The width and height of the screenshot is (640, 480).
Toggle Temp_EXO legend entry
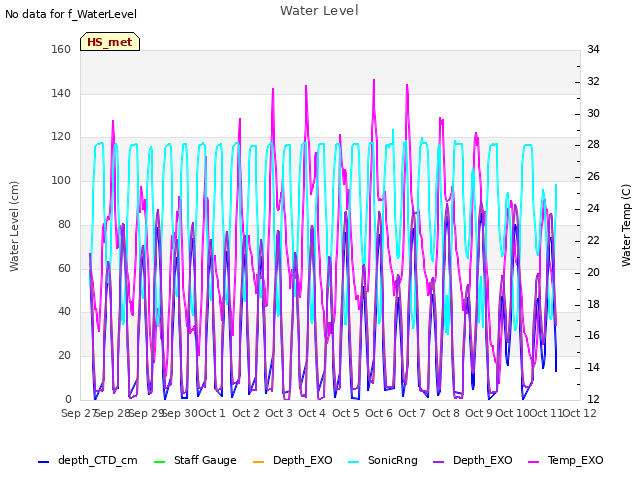click(x=566, y=460)
